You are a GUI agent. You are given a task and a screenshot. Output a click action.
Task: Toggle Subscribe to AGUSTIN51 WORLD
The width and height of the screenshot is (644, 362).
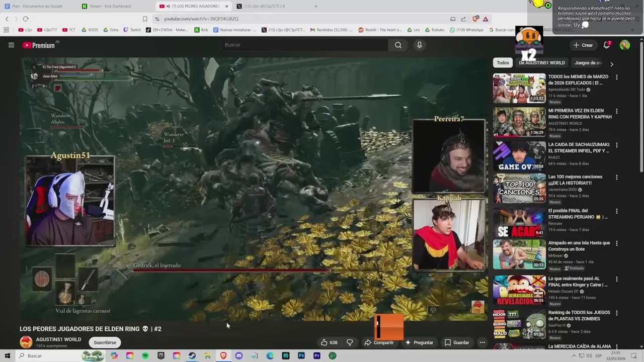click(x=105, y=342)
